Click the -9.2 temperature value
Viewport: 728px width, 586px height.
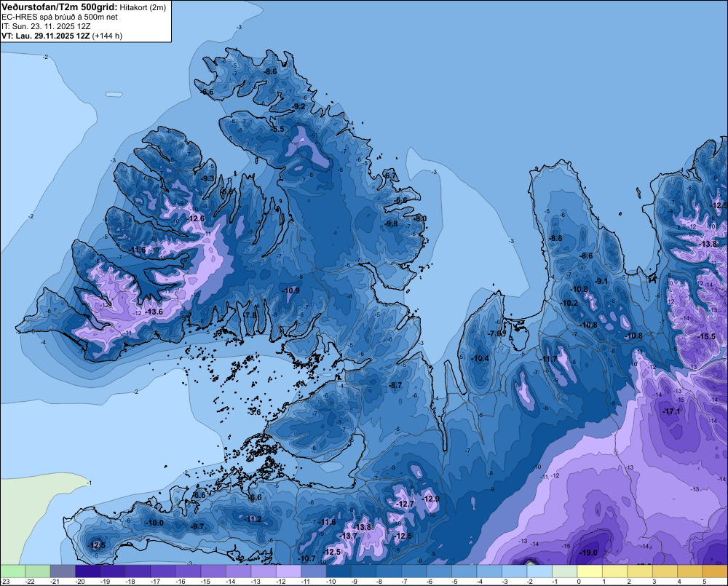click(x=298, y=106)
